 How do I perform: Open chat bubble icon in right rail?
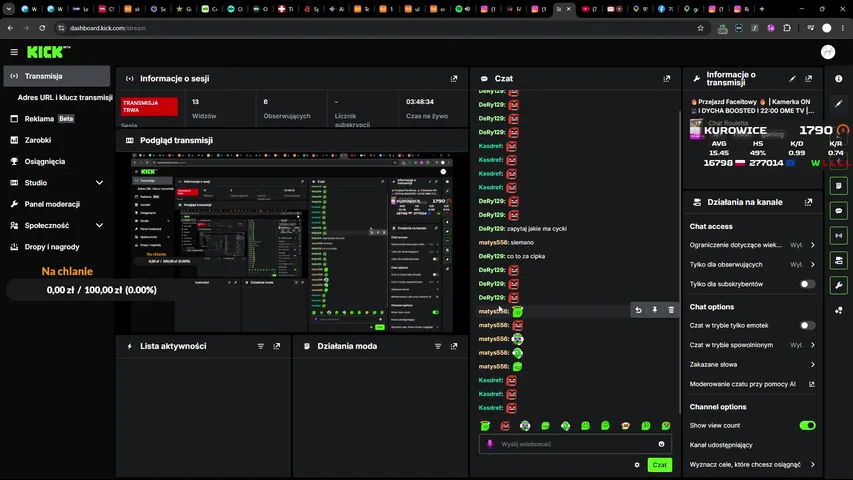click(x=839, y=211)
